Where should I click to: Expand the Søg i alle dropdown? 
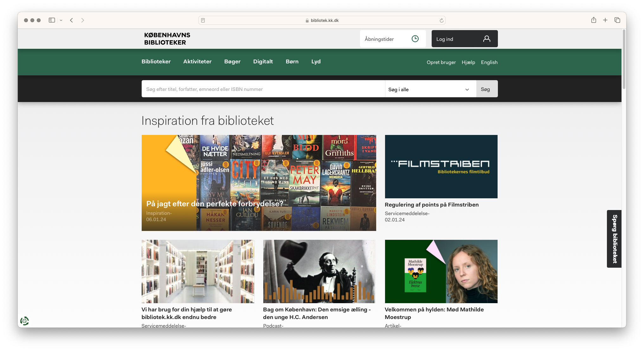point(430,89)
